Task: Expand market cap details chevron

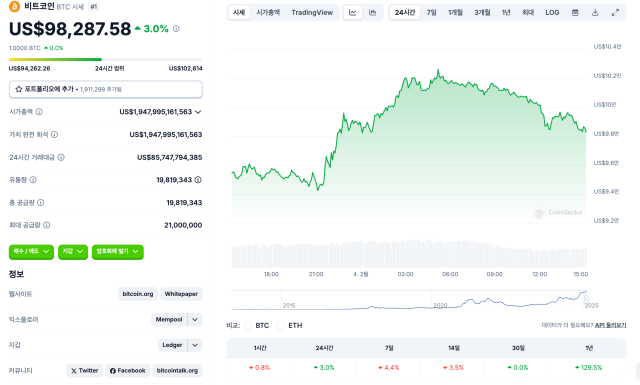Action: [198, 112]
